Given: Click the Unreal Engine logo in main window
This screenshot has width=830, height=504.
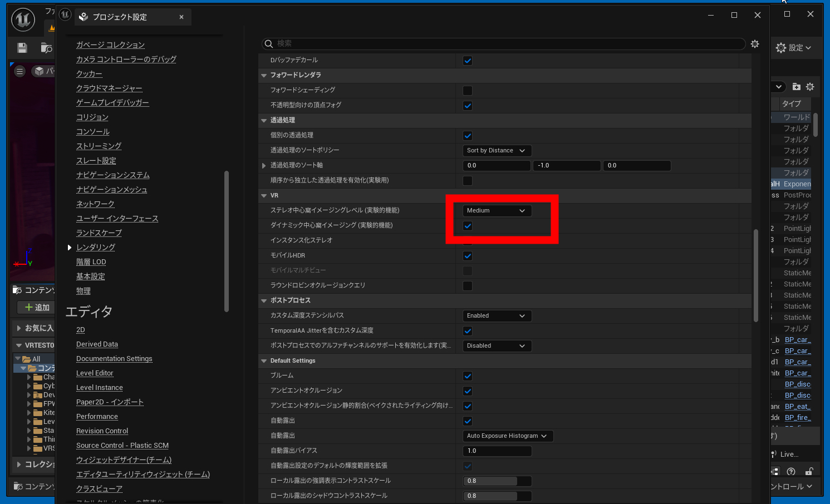Looking at the screenshot, I should [x=23, y=19].
